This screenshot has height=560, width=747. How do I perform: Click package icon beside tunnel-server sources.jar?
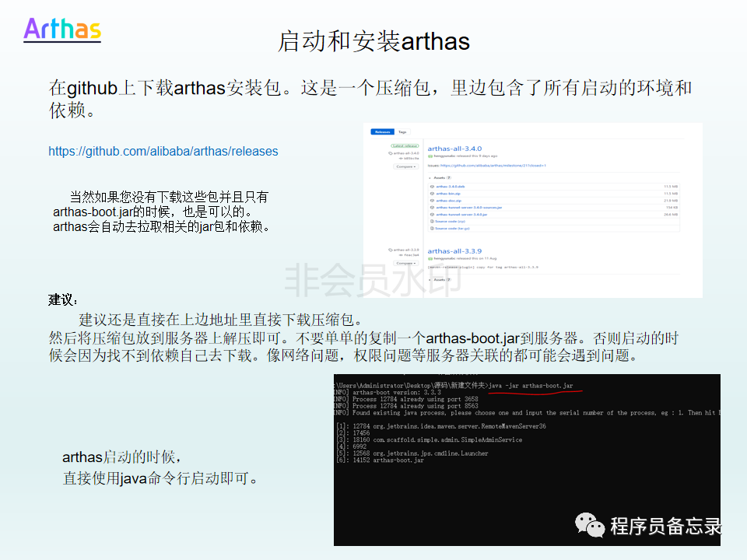432,208
